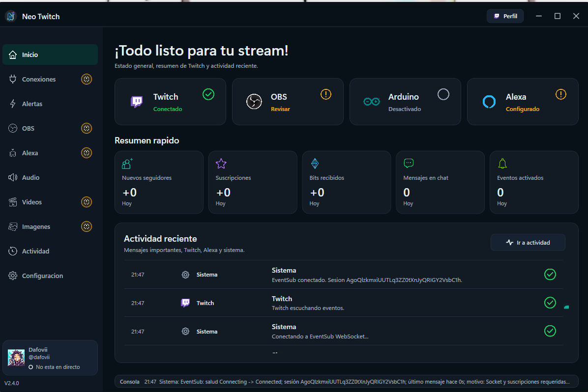Click the Twitch logo in status card
The image size is (588, 392).
(x=137, y=102)
